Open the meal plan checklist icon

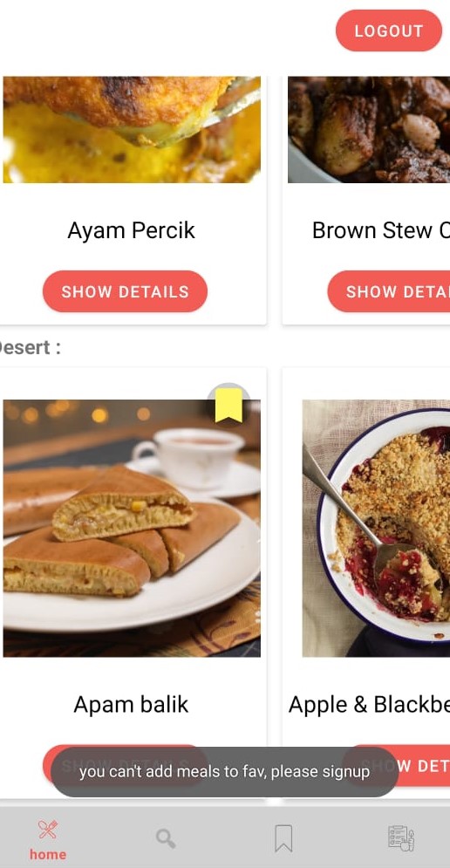(x=401, y=837)
